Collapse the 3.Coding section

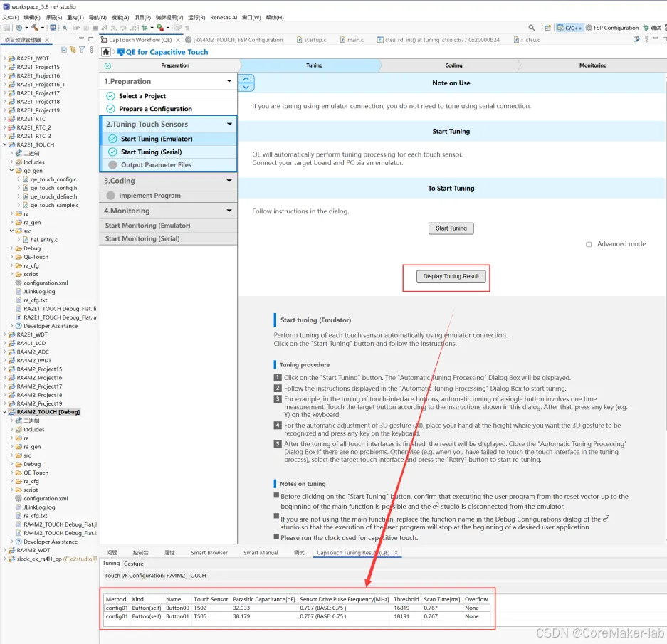tap(229, 181)
